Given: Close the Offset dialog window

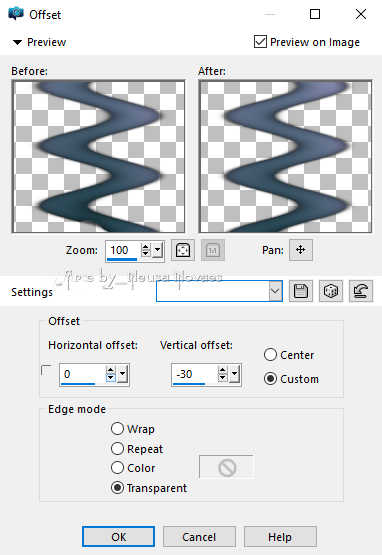Looking at the screenshot, I should pyautogui.click(x=361, y=14).
